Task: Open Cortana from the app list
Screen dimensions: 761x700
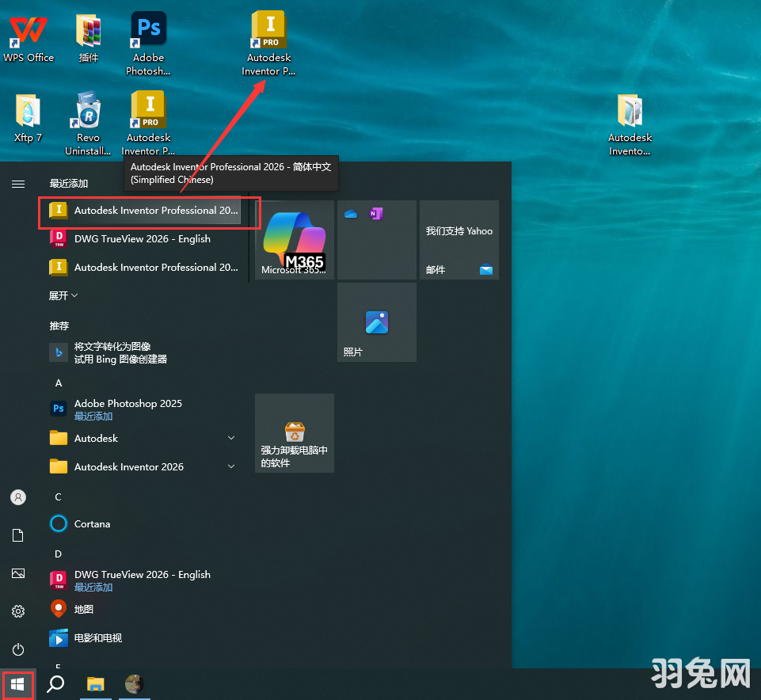Action: coord(92,523)
